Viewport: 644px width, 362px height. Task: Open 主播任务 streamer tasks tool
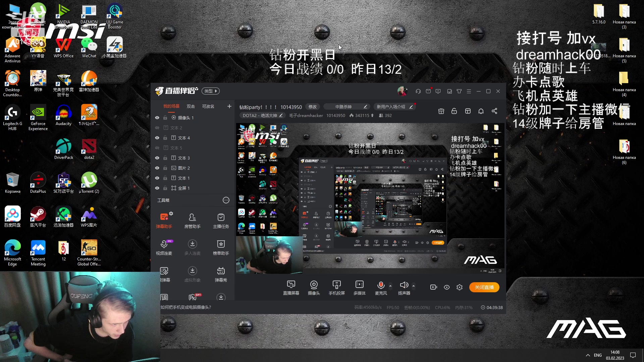221,220
